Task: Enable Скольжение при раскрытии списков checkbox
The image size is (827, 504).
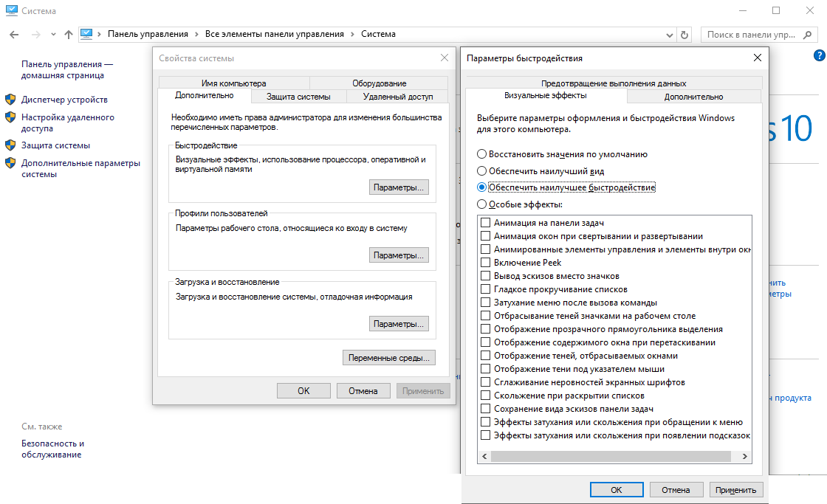Action: (x=486, y=395)
